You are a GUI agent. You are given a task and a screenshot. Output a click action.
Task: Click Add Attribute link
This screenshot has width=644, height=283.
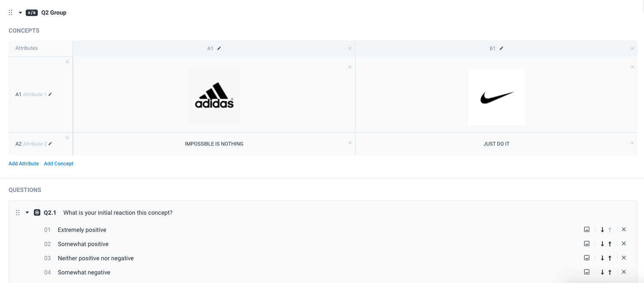(24, 164)
